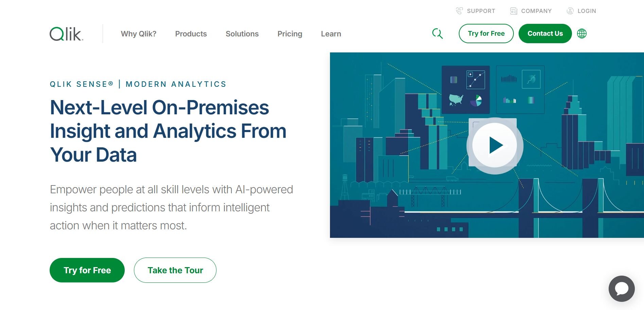
Task: Click the Company building icon
Action: tap(514, 11)
